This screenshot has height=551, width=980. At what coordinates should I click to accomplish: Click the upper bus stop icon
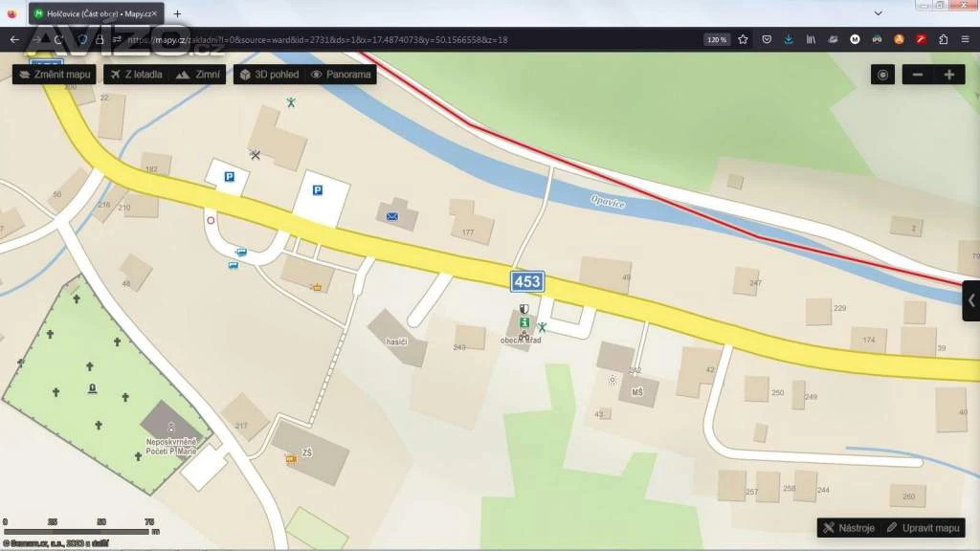click(x=241, y=253)
